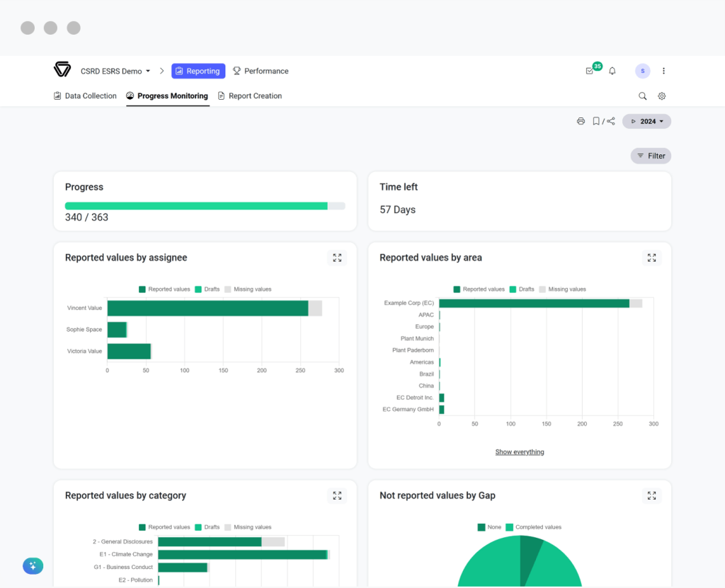Click Victoria Value bar in assignee chart
Viewport: 725px width, 588px height.
129,352
